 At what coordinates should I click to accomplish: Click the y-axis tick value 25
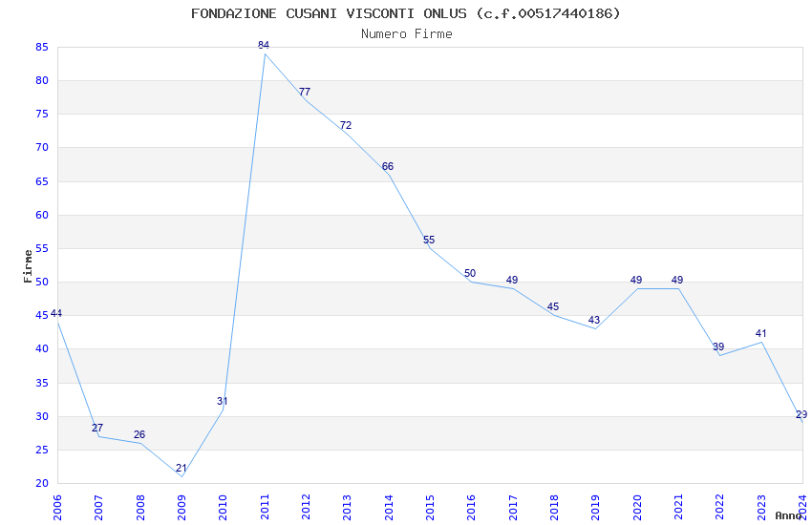coord(42,450)
